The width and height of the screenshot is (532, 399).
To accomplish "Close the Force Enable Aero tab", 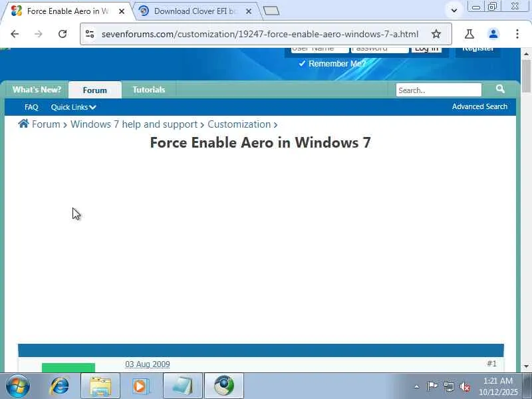I will 122,11.
